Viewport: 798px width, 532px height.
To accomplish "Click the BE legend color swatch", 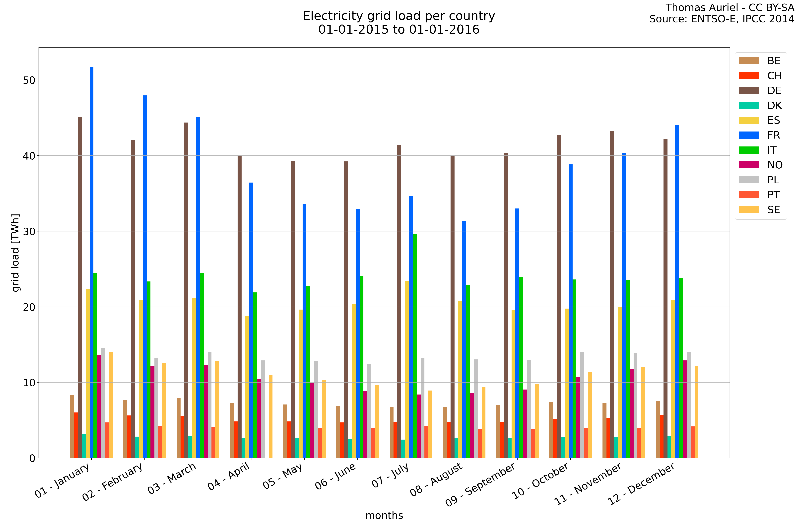I will click(x=749, y=61).
